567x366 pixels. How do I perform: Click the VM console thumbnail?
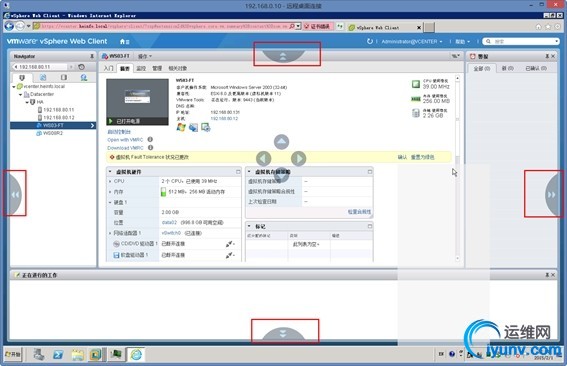[137, 102]
